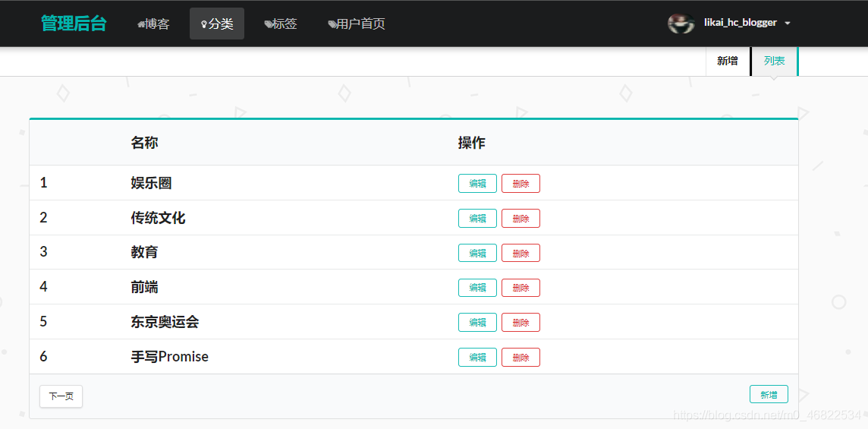Select the 教育 name cell
Screen dimensions: 868x429
[144, 252]
